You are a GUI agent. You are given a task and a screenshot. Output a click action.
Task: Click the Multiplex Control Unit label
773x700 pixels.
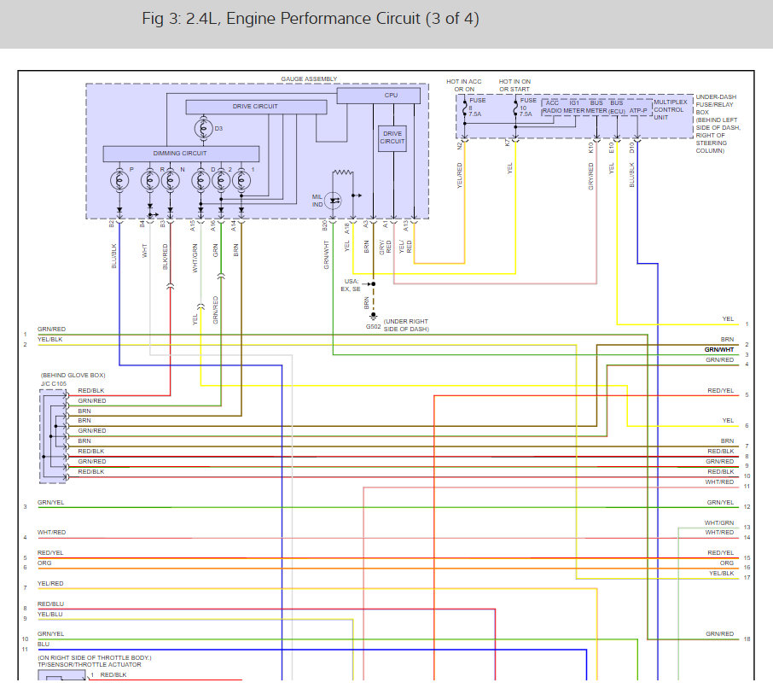click(668, 110)
